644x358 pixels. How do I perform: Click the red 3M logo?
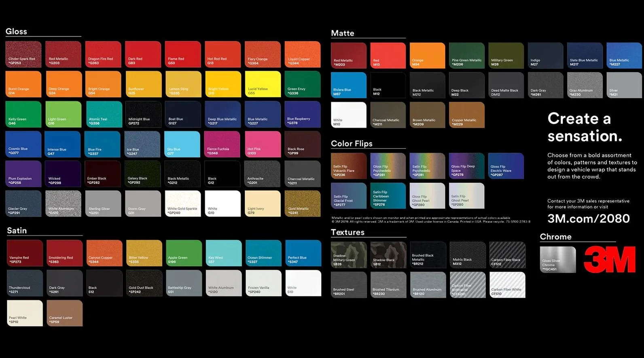[x=610, y=259]
